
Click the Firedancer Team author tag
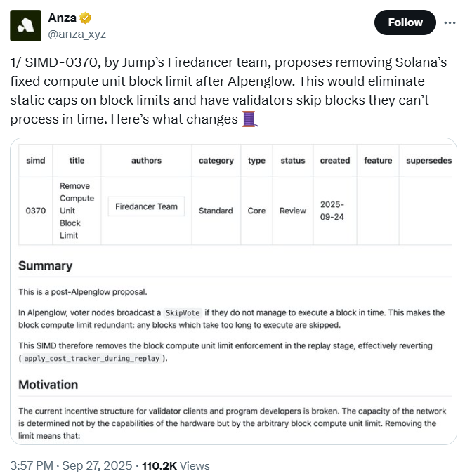click(x=146, y=206)
